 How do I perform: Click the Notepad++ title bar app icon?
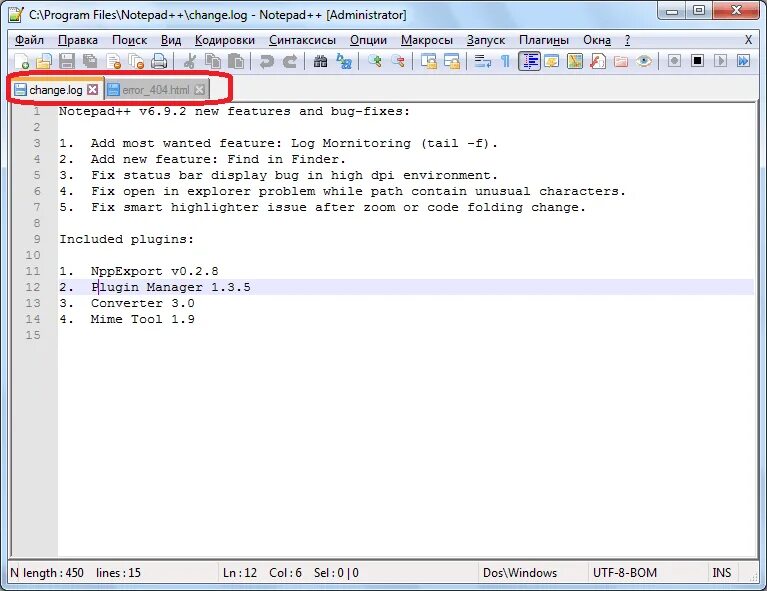[x=16, y=14]
